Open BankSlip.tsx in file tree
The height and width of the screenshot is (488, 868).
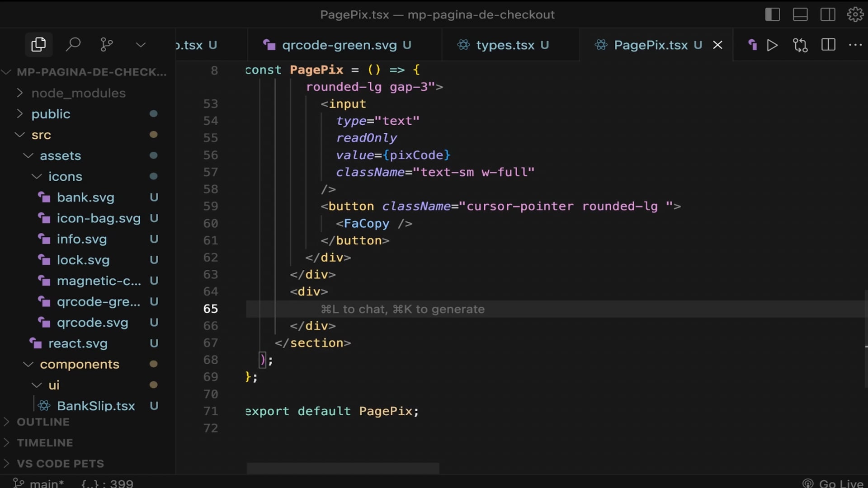pyautogui.click(x=96, y=406)
